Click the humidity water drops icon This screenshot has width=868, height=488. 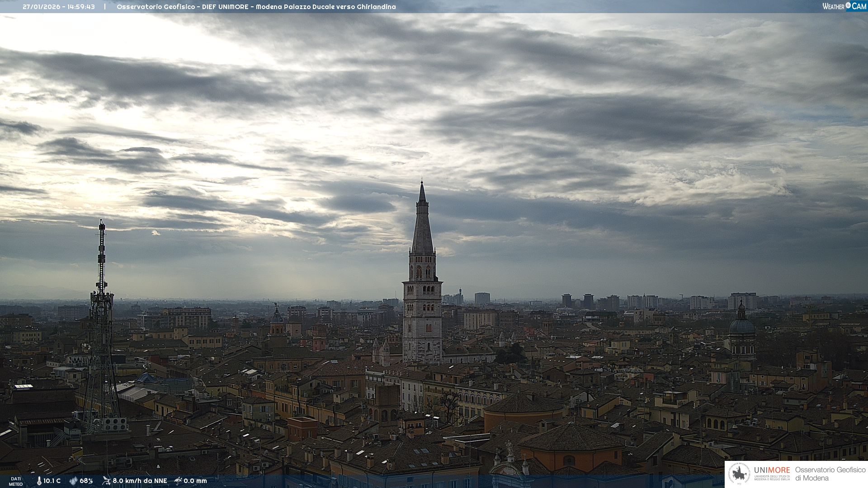(x=73, y=481)
